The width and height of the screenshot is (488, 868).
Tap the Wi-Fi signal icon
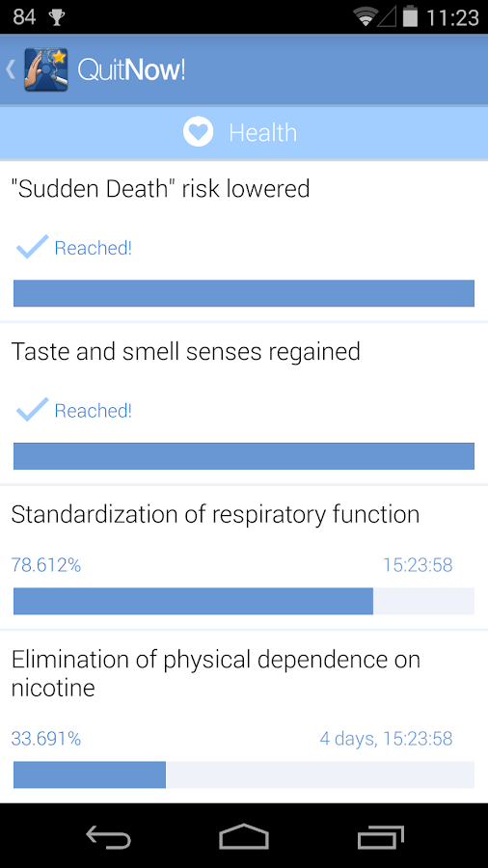366,17
